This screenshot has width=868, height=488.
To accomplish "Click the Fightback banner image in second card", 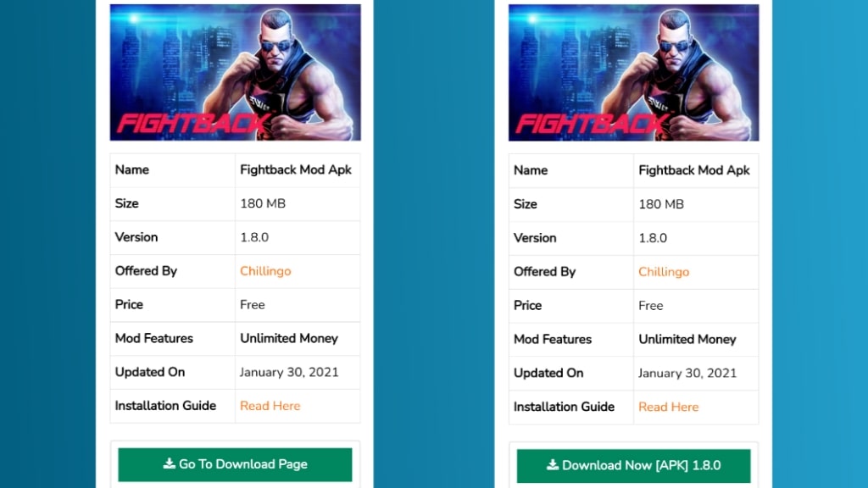I will click(634, 73).
